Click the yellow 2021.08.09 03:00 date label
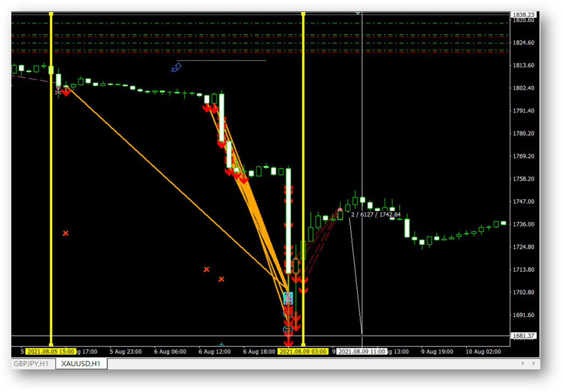The height and width of the screenshot is (392, 563). point(303,352)
